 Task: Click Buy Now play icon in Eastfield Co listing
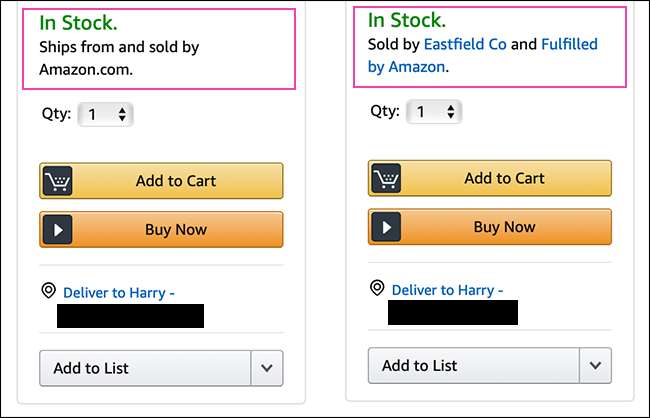386,228
